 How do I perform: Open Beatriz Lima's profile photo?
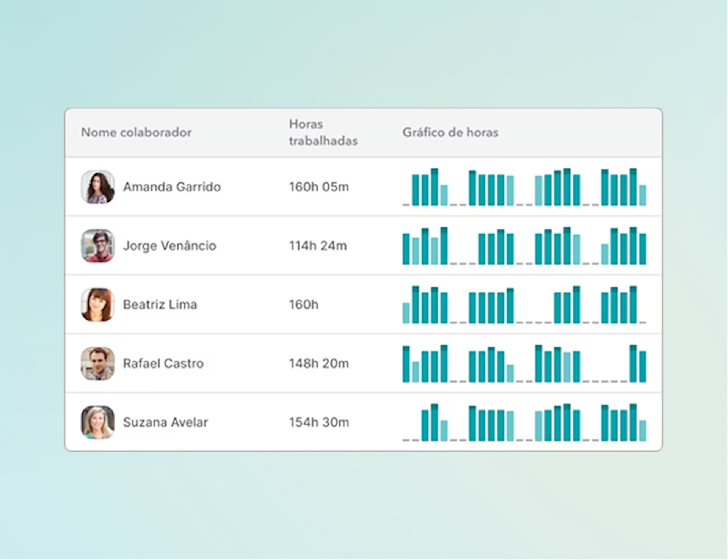point(98,304)
